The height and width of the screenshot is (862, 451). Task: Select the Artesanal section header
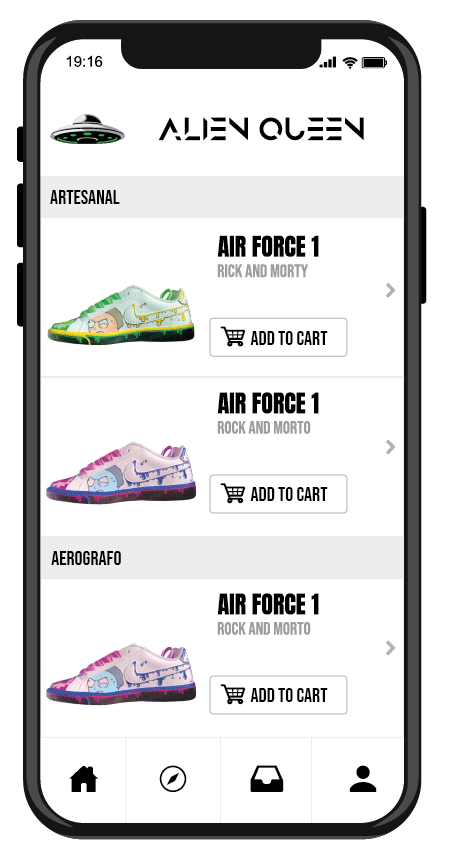click(222, 197)
